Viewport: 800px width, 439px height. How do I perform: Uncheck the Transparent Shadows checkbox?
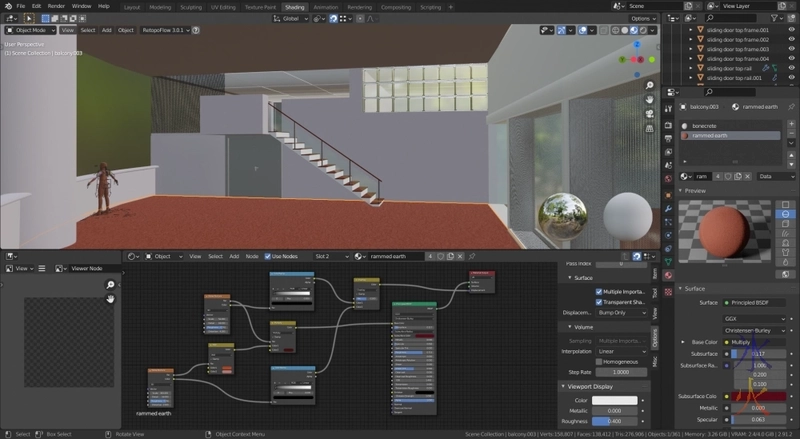tap(599, 301)
